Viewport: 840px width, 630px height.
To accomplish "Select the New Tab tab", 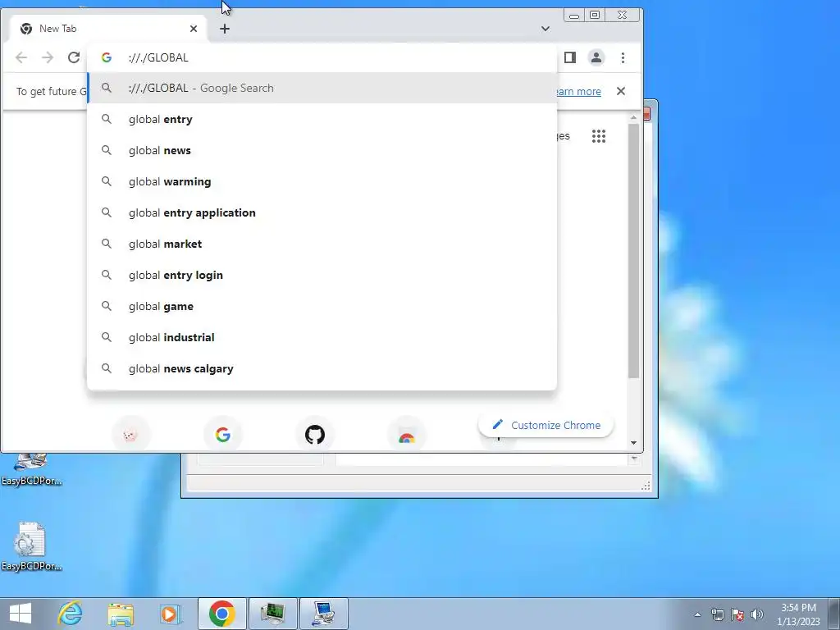I will [x=107, y=29].
